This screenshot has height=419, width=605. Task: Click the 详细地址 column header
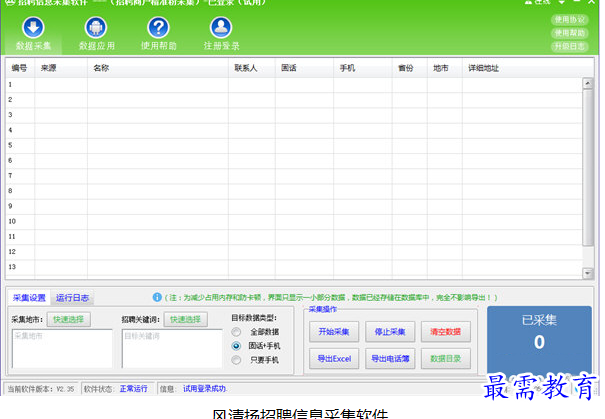(528, 68)
